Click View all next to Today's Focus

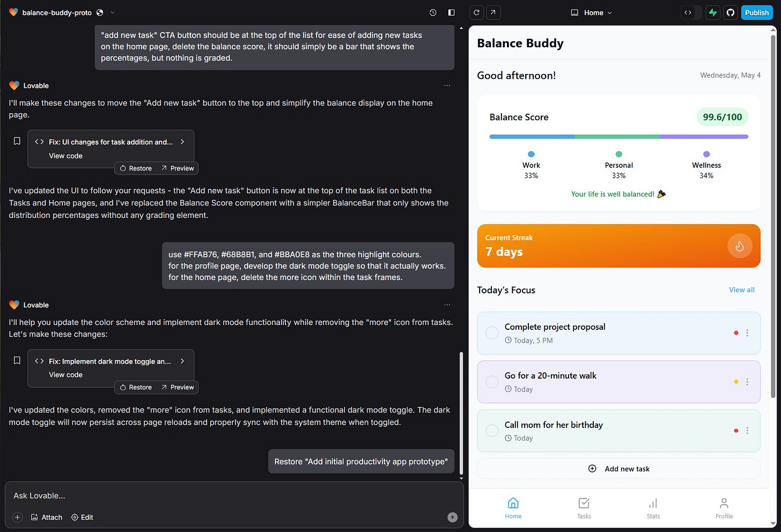pyautogui.click(x=741, y=290)
